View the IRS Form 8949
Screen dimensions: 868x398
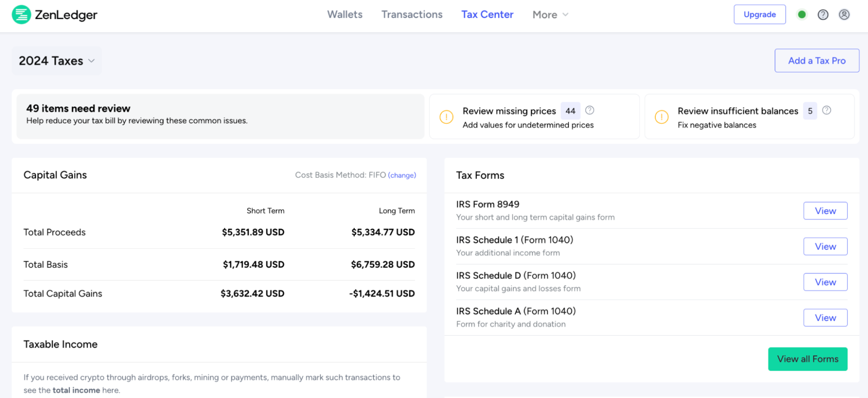pyautogui.click(x=825, y=211)
